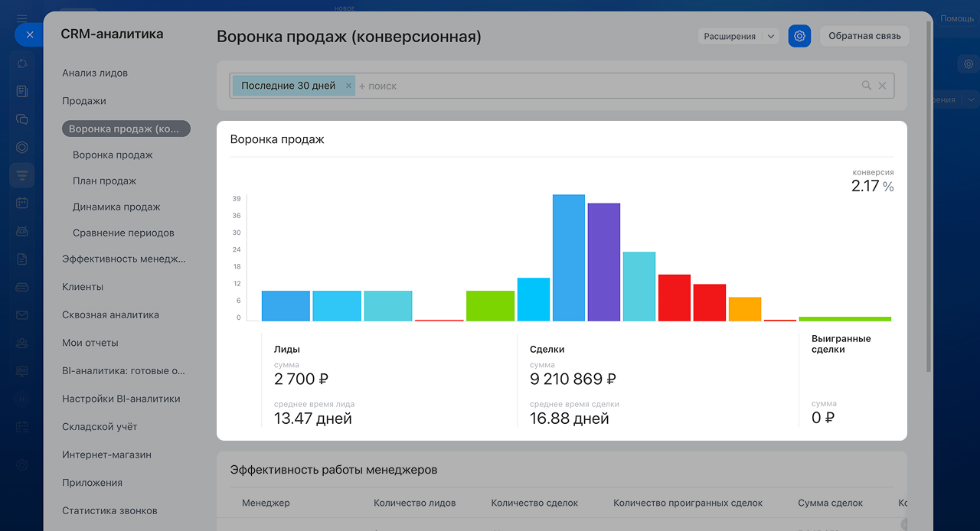Click the Сделки sum value 9 210 869 ₽

coord(573,379)
